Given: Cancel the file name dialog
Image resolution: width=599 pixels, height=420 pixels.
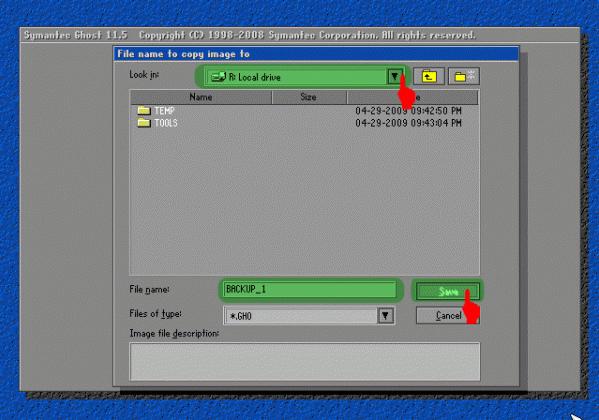Looking at the screenshot, I should click(447, 316).
